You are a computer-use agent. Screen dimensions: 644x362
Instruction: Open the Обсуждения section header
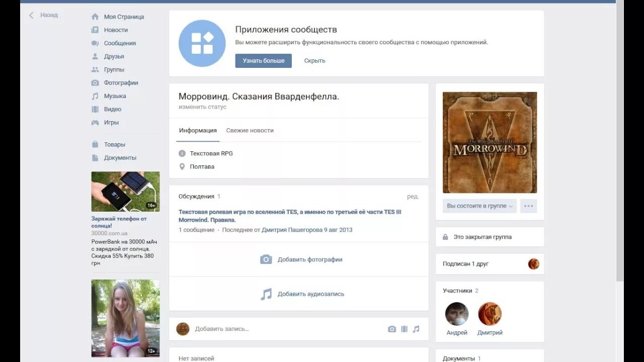click(196, 197)
